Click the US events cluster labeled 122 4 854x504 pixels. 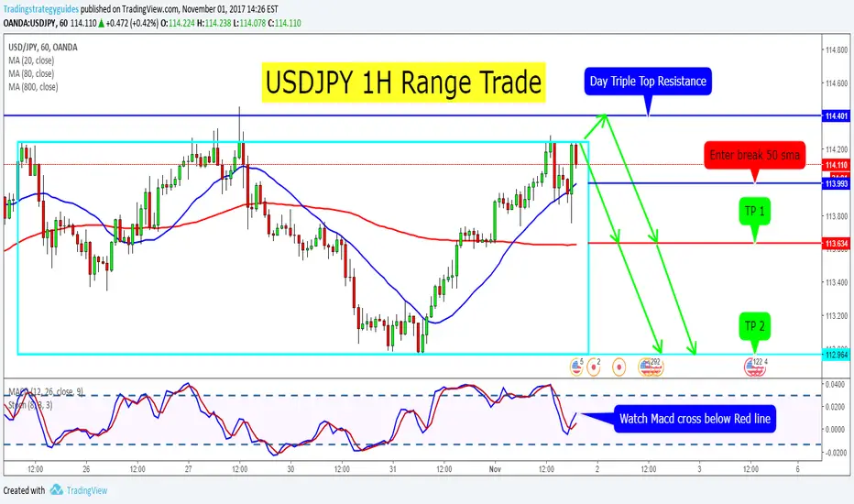click(755, 367)
